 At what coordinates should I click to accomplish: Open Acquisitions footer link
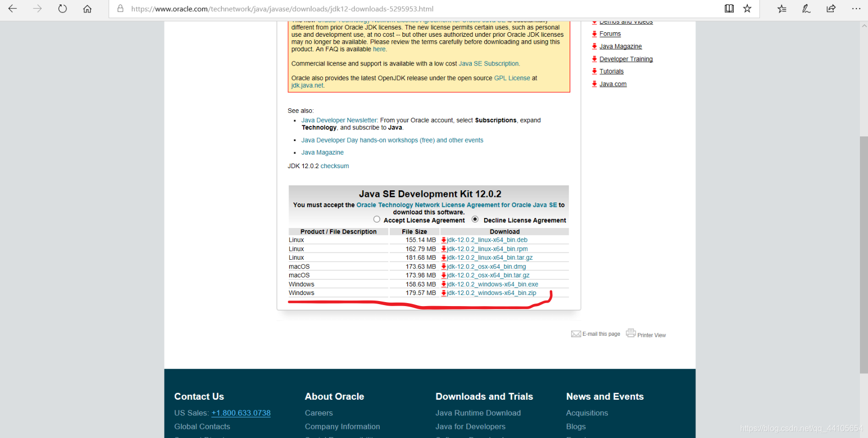[587, 413]
